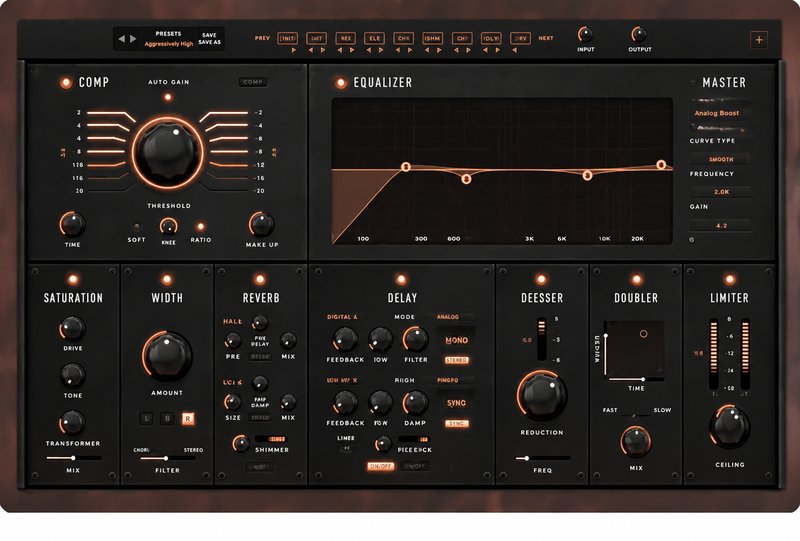Toggle the DOUBLER power LED

pyautogui.click(x=636, y=279)
